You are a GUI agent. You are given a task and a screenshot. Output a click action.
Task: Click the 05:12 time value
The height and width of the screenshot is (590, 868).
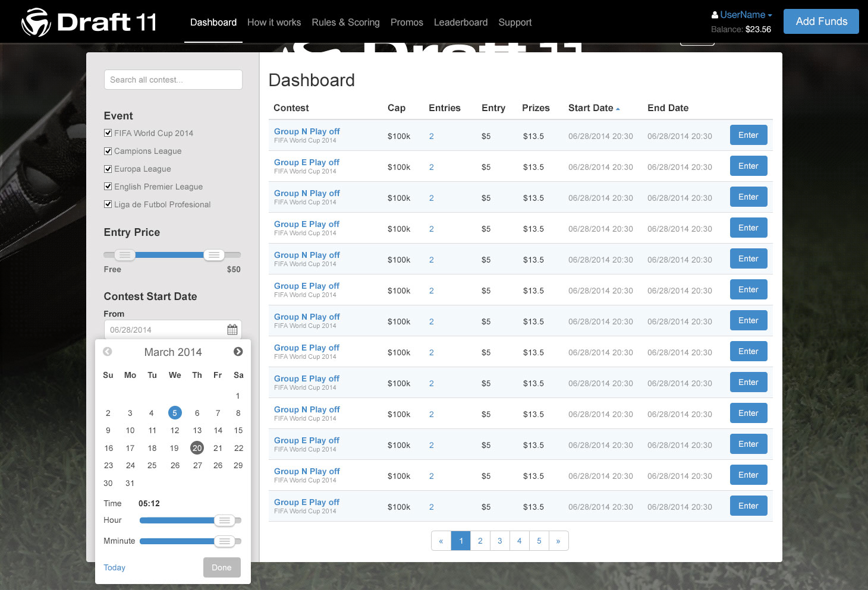(x=149, y=503)
